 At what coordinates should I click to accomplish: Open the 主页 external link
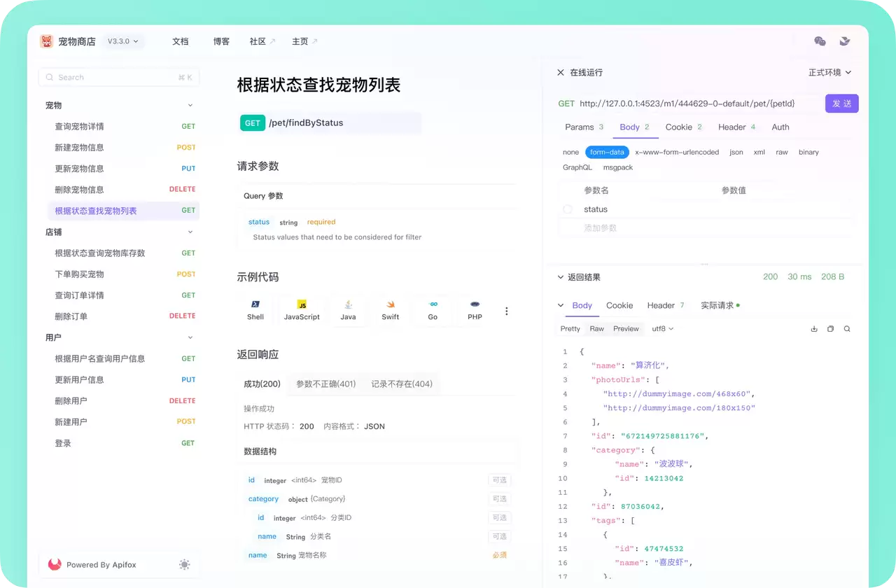click(x=304, y=41)
